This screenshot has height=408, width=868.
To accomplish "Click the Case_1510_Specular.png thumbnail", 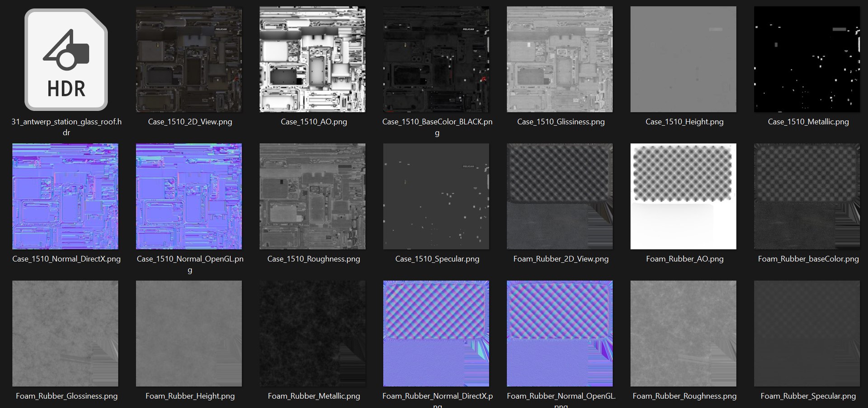I will [x=436, y=196].
